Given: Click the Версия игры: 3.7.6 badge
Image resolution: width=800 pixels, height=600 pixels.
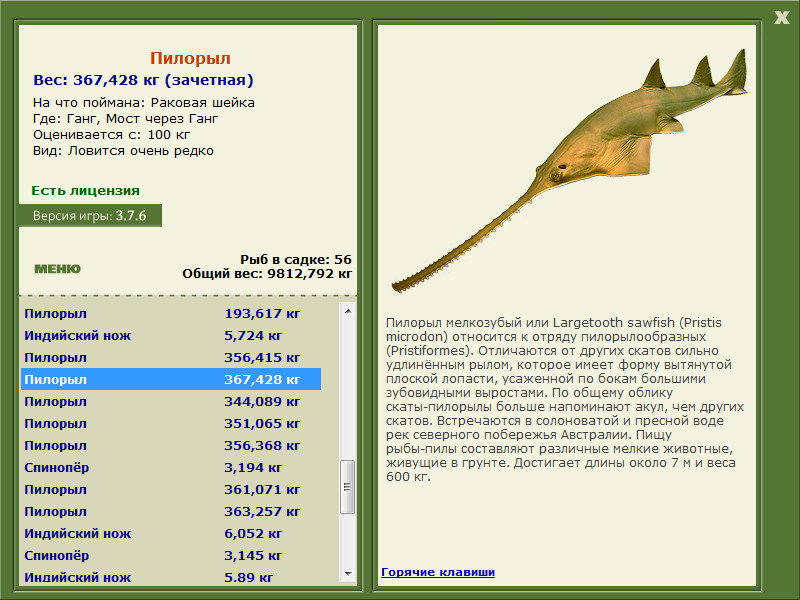Looking at the screenshot, I should [90, 215].
